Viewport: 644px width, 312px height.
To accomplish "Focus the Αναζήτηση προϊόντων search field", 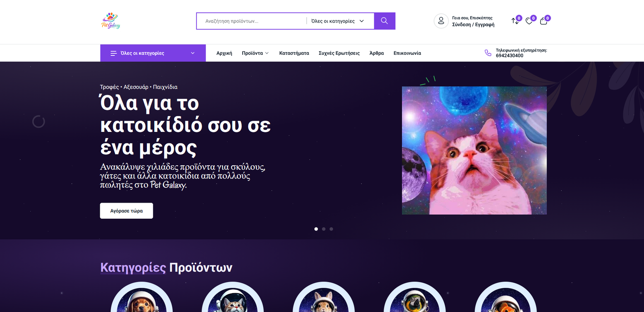I will [252, 21].
